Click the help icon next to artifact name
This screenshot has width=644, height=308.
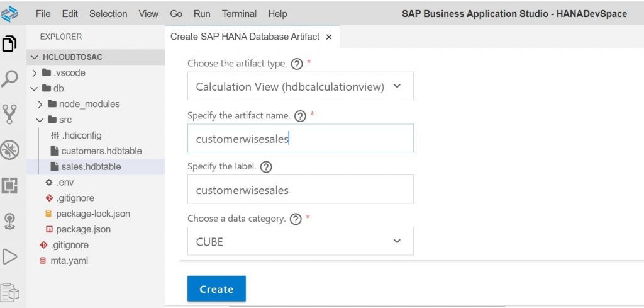[300, 117]
